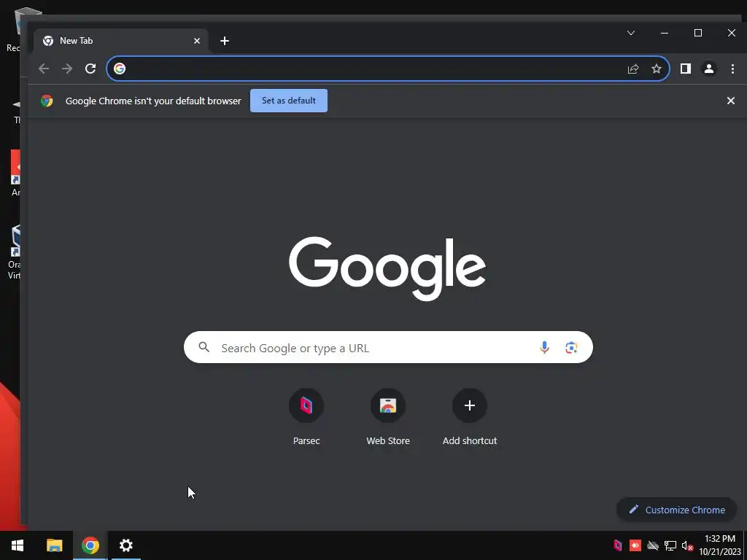This screenshot has height=560, width=747.
Task: Click the Google icon in address bar
Action: click(x=120, y=69)
